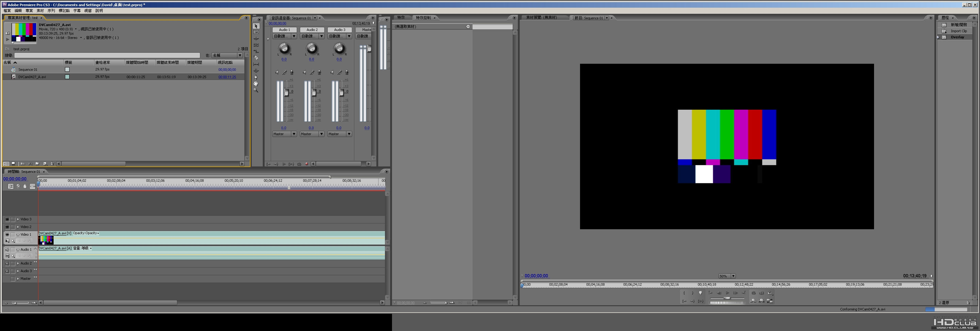Hide the Video 1 track

[x=7, y=235]
